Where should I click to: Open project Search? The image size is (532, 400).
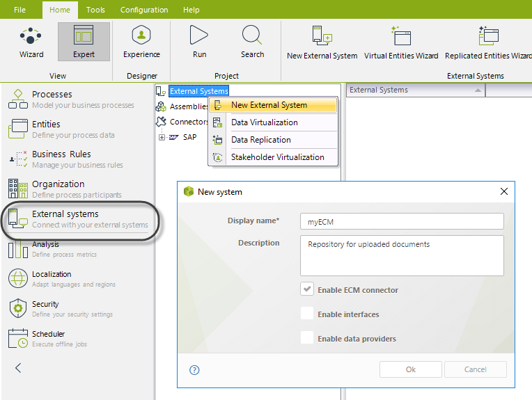pyautogui.click(x=252, y=42)
